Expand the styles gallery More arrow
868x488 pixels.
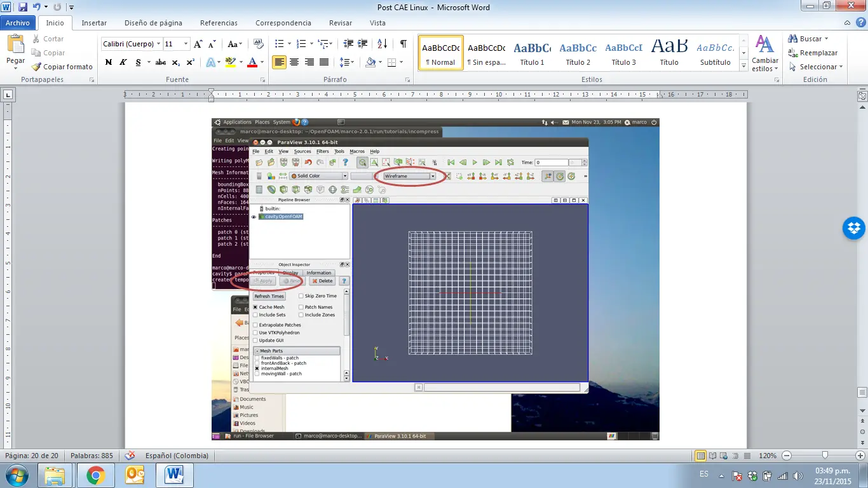pos(743,66)
